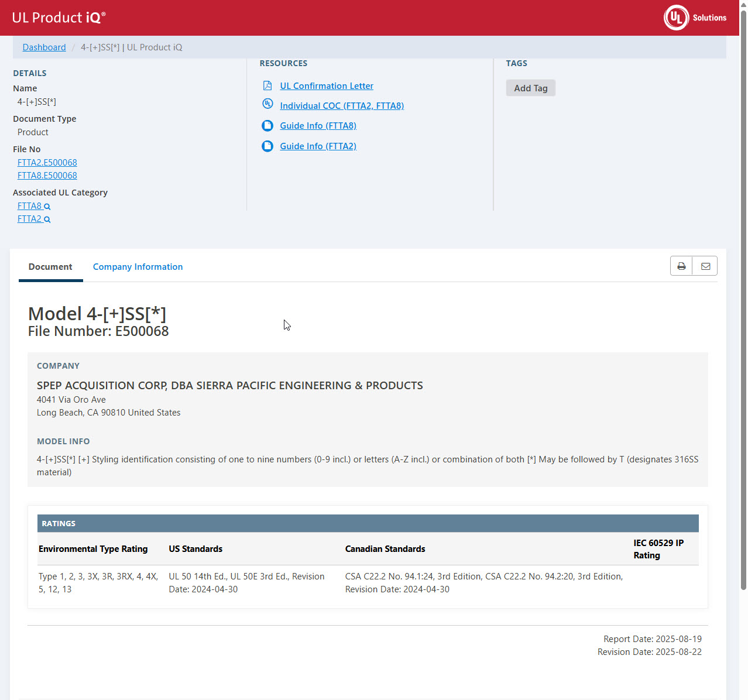748x700 pixels.
Task: Click the document icon beside Guide Info (FTTA8)
Action: pos(267,126)
